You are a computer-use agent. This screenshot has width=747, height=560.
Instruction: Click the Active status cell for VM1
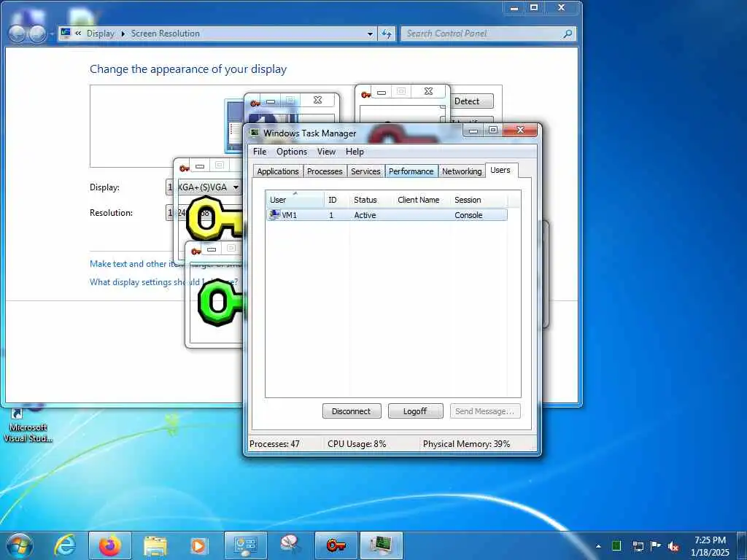(365, 215)
